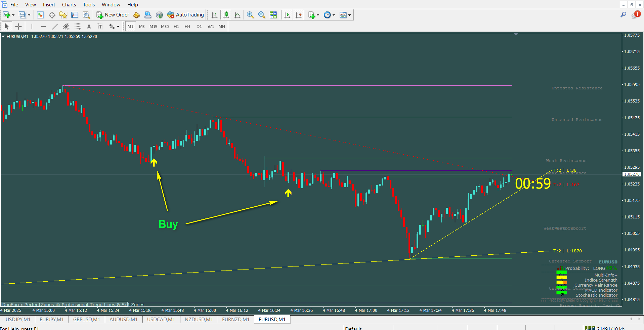Enable the chart auto scroll button
The height and width of the screenshot is (330, 644).
pos(287,15)
